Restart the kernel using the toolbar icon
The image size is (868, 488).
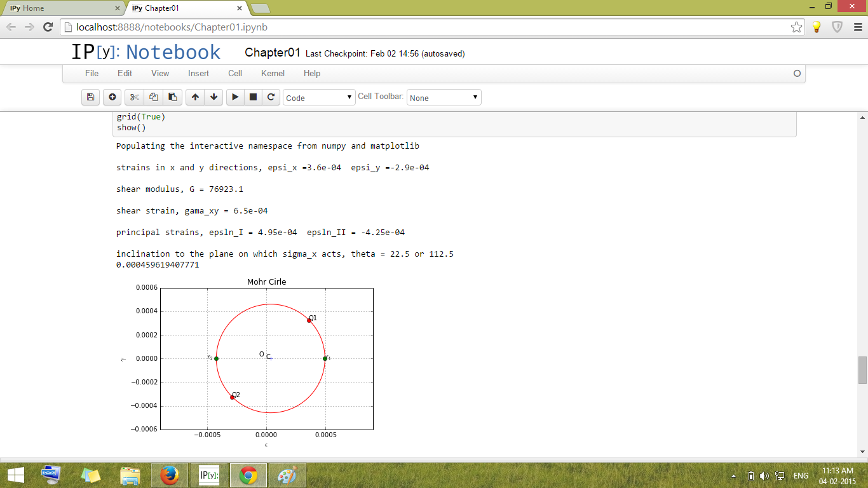(x=271, y=97)
